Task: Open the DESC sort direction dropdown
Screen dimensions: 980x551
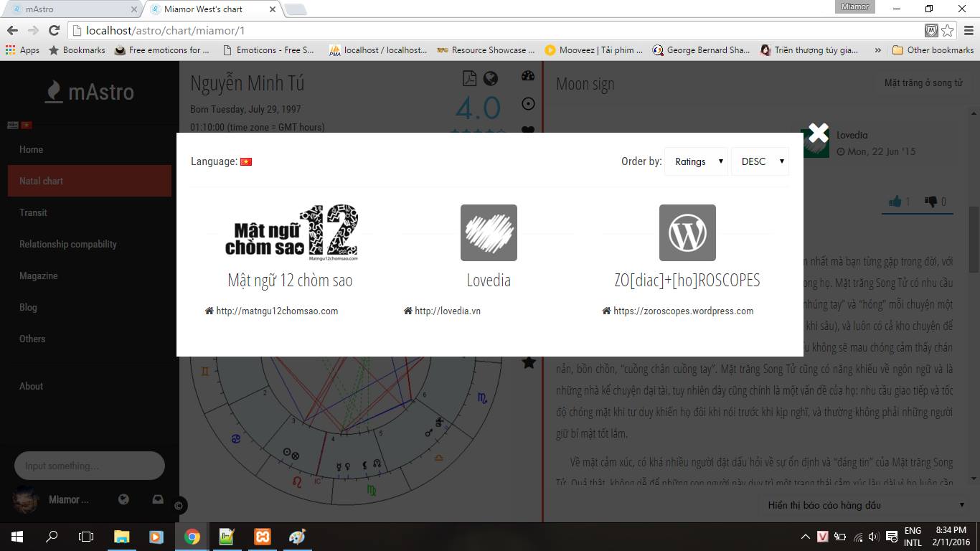Action: 759,161
